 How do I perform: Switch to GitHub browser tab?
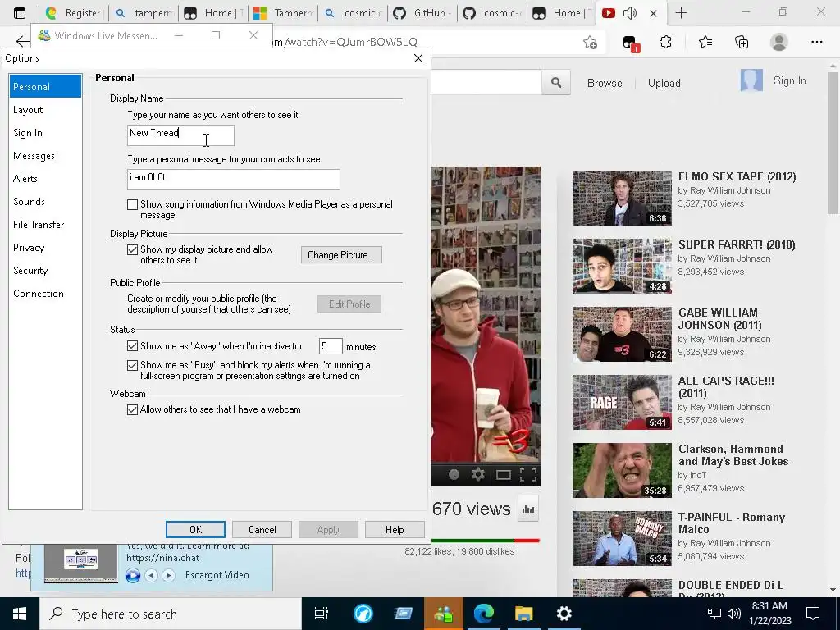[424, 13]
